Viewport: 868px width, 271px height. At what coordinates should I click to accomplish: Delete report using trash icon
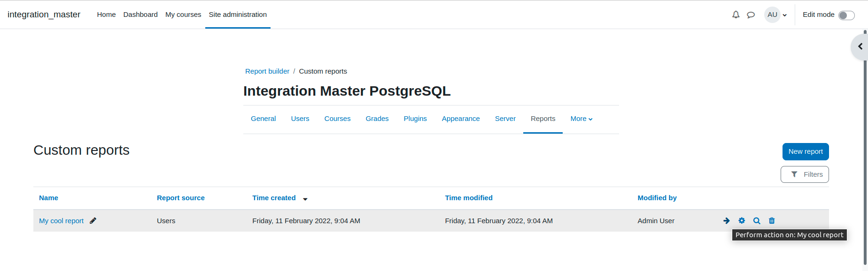(772, 220)
